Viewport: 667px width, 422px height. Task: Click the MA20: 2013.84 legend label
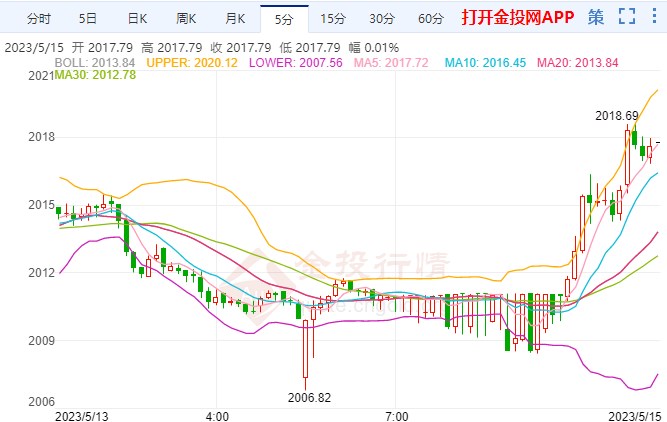click(577, 63)
